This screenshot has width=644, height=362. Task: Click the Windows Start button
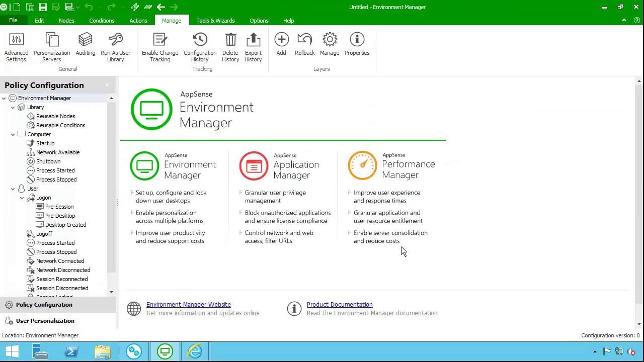tap(12, 351)
